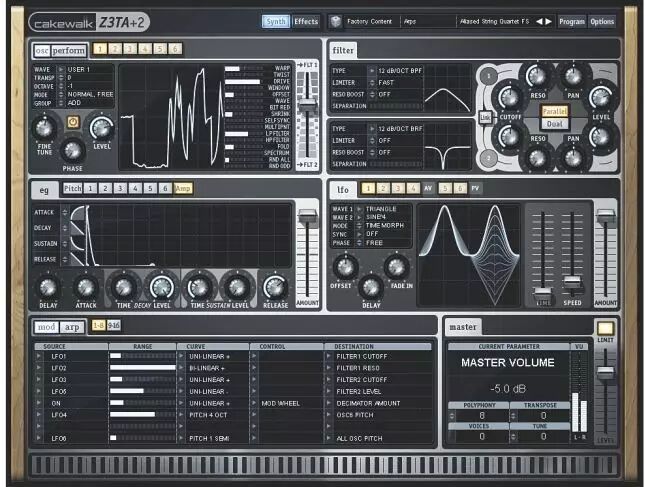Select the ATTACK curve shape icon
The image size is (650, 487).
click(78, 212)
